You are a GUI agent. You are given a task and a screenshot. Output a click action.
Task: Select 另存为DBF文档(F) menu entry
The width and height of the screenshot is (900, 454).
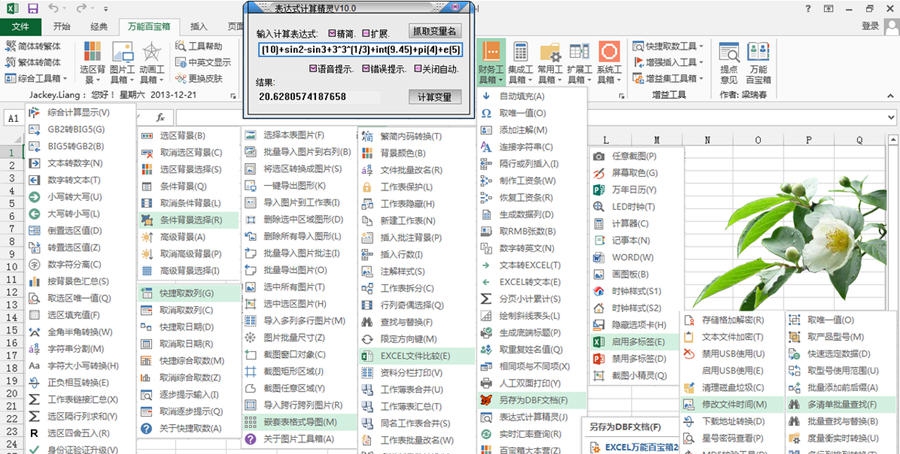click(532, 400)
